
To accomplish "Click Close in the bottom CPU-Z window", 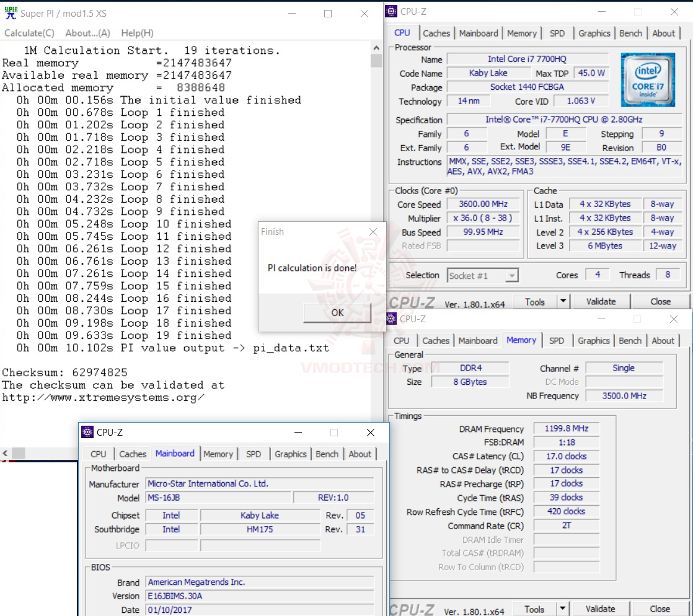I will click(660, 609).
